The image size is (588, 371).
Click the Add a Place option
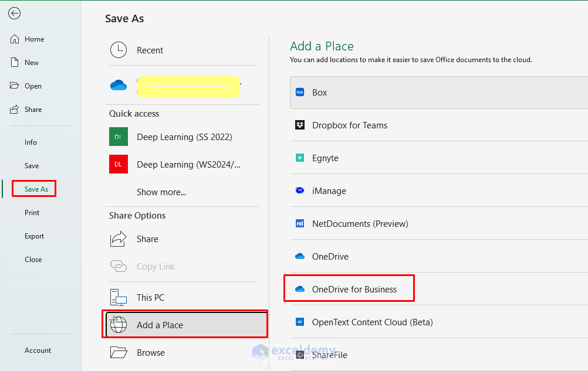[x=160, y=325]
